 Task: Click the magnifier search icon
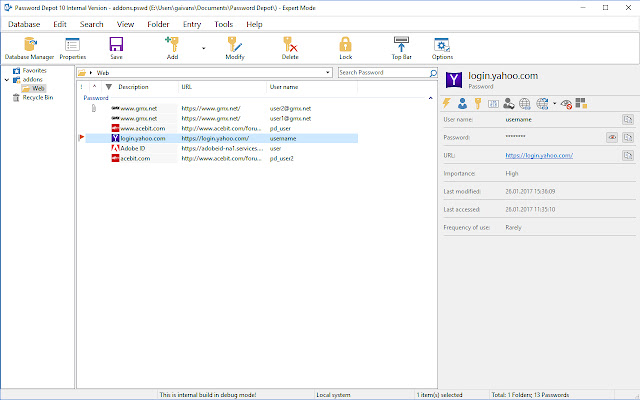[x=433, y=73]
